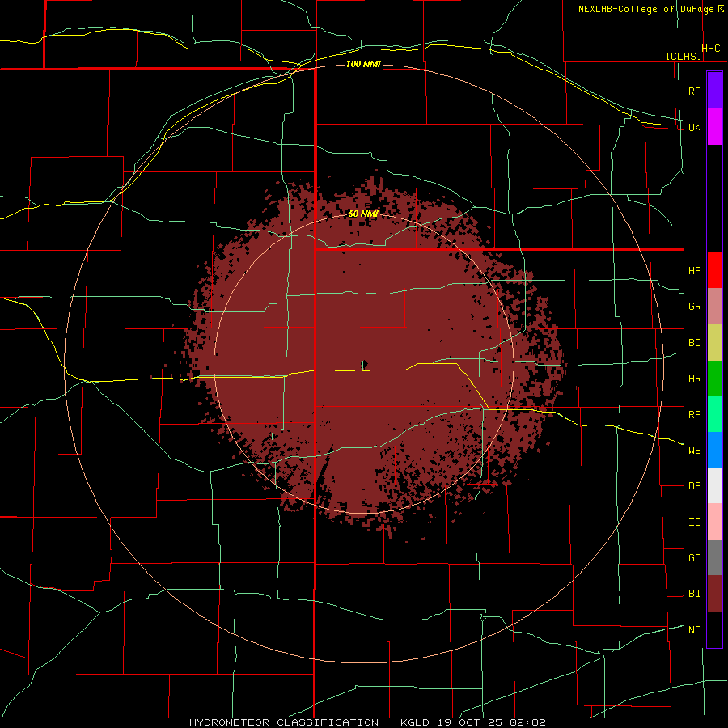Image resolution: width=728 pixels, height=728 pixels.
Task: Click the 50 NMI range ring label
Action: click(363, 214)
